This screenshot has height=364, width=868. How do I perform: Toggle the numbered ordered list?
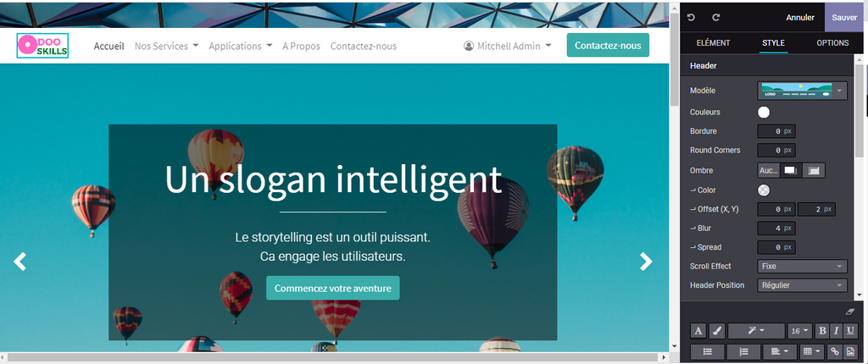743,351
